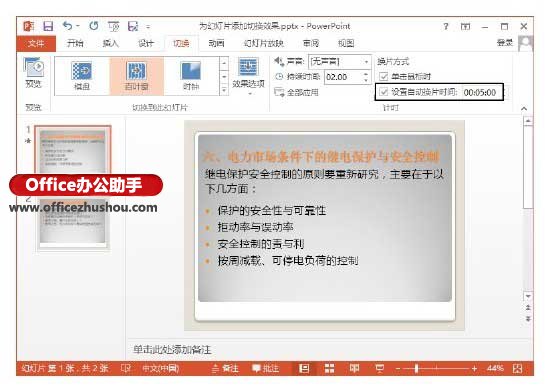Screen dimensions: 545x389
Task: Open the 效果选项 effect options button
Action: (249, 76)
